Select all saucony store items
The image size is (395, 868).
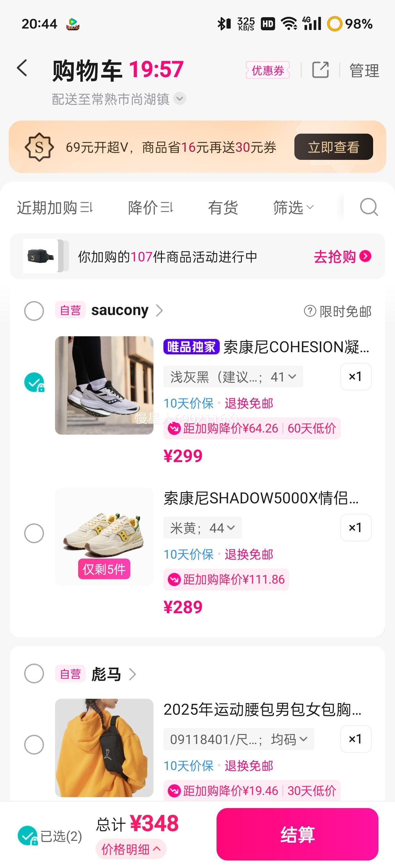tap(34, 311)
